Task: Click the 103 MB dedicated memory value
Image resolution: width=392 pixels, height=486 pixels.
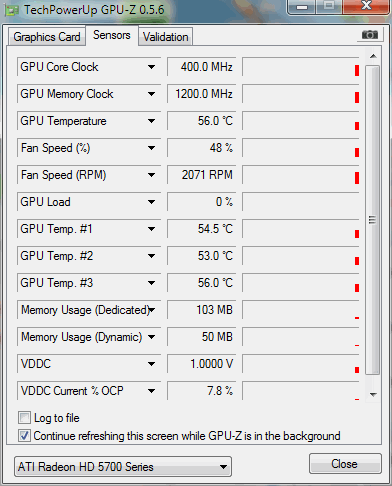Action: pyautogui.click(x=202, y=310)
